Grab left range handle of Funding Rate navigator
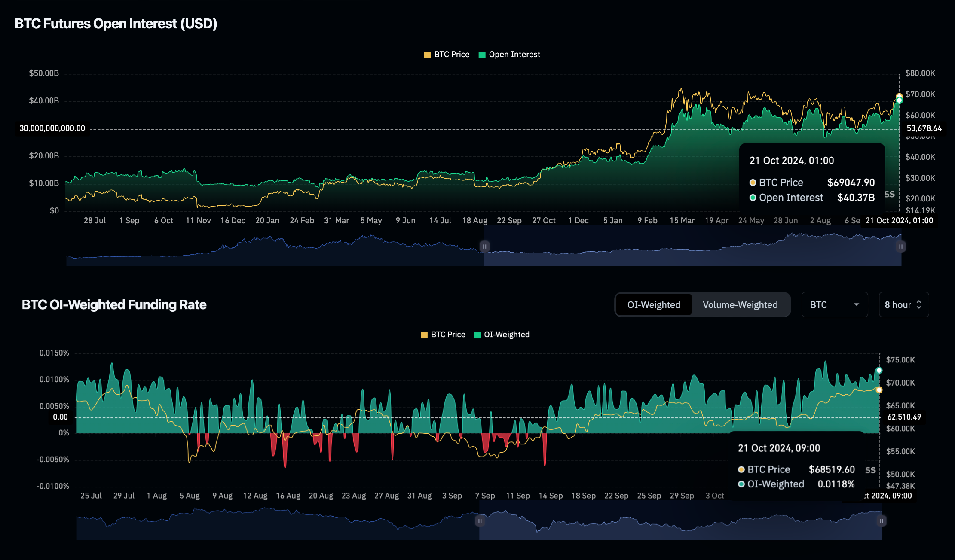Screen dimensions: 955x560 [x=480, y=521]
